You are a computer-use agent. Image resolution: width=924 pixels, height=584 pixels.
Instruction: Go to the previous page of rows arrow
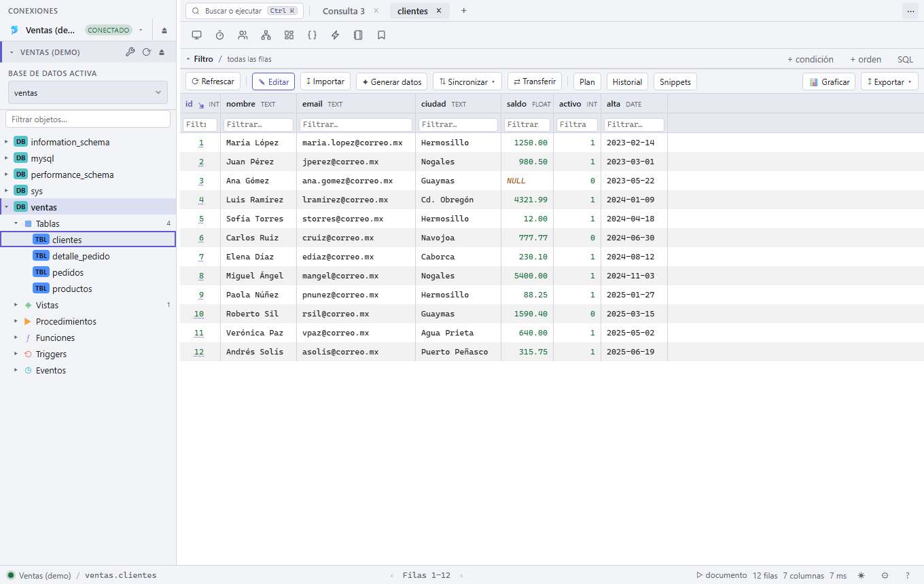click(392, 576)
